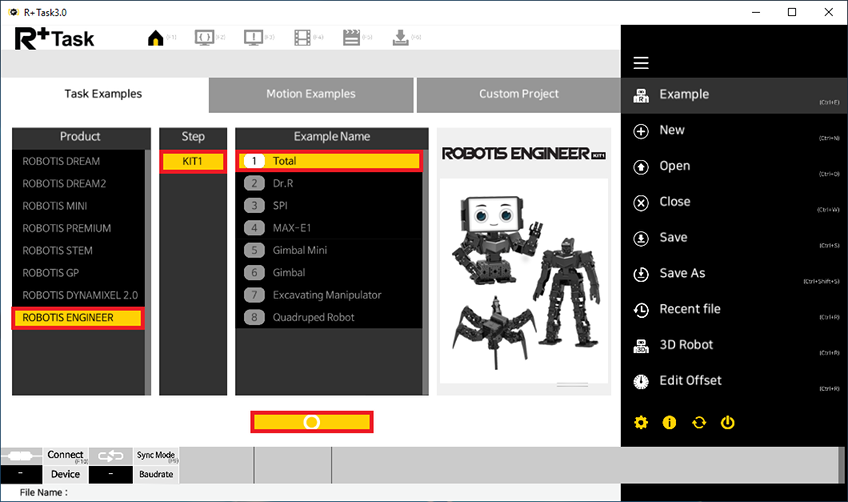Click the Connect button

tap(65, 455)
